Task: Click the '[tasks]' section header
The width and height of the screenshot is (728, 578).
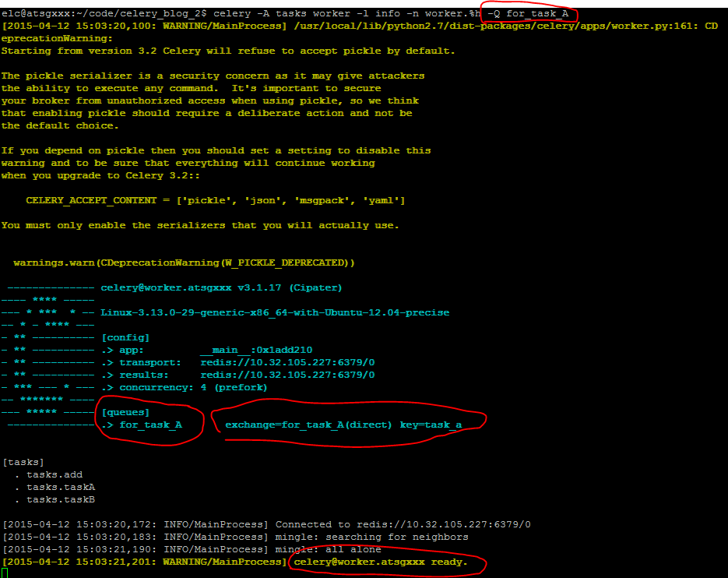Action: click(x=23, y=462)
